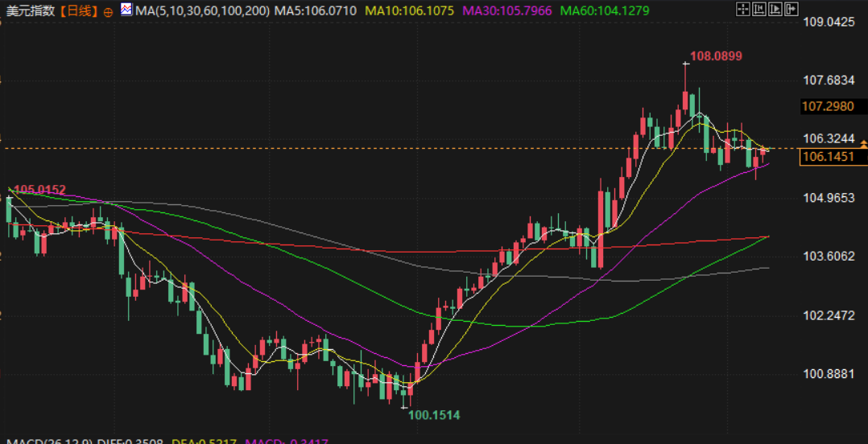Click the MA(5,10,30,60,100,200) parameter label
Screen dimensions: 868x444
pos(203,11)
